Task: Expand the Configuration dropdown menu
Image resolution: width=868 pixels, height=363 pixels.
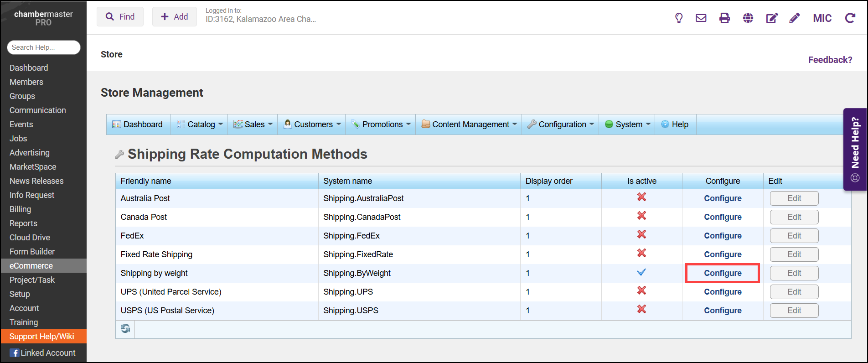Action: point(562,124)
